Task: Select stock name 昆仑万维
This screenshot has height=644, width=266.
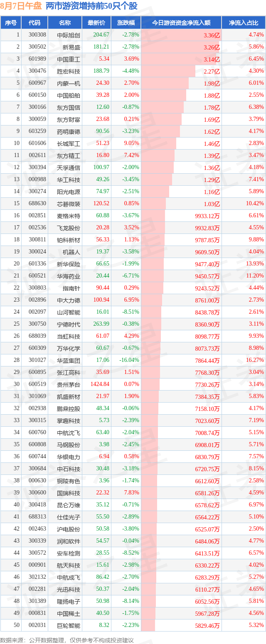Action: point(69,505)
